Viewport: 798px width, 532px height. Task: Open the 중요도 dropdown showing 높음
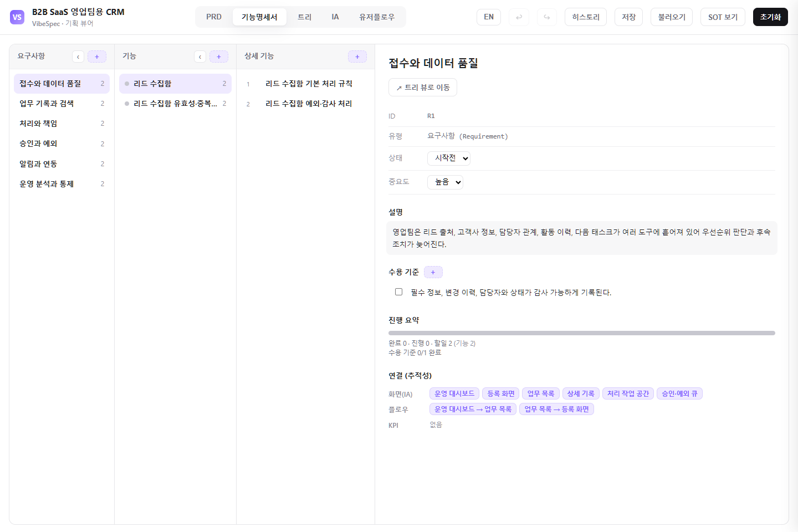[x=445, y=182]
